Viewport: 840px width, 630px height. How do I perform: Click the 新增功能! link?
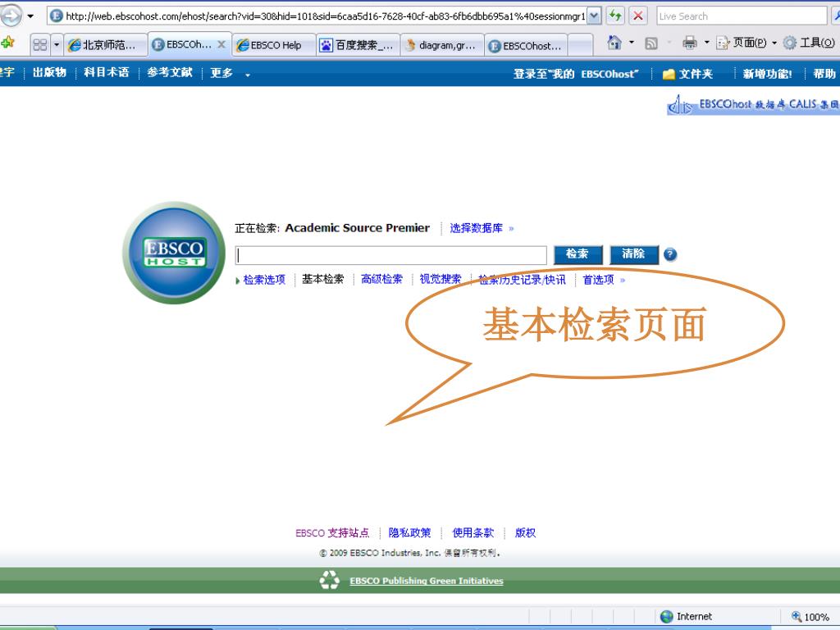(767, 74)
